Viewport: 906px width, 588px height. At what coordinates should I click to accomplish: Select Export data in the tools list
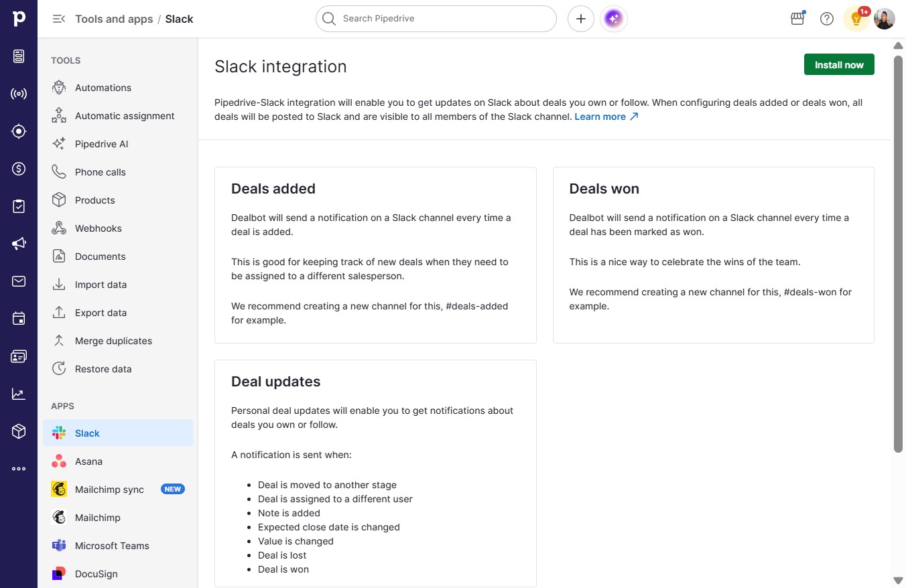click(x=118, y=313)
